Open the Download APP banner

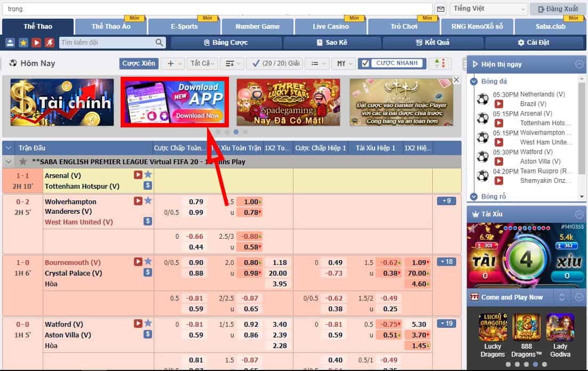click(174, 102)
